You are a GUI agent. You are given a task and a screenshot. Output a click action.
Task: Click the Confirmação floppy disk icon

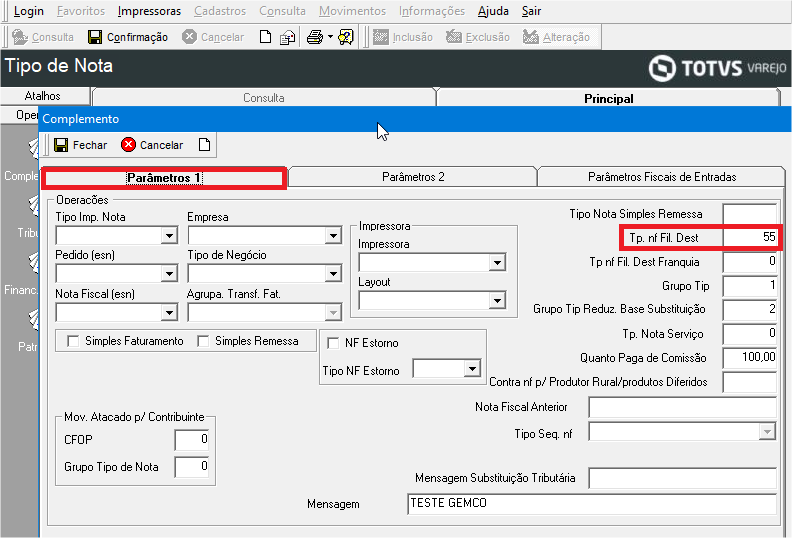[x=94, y=37]
